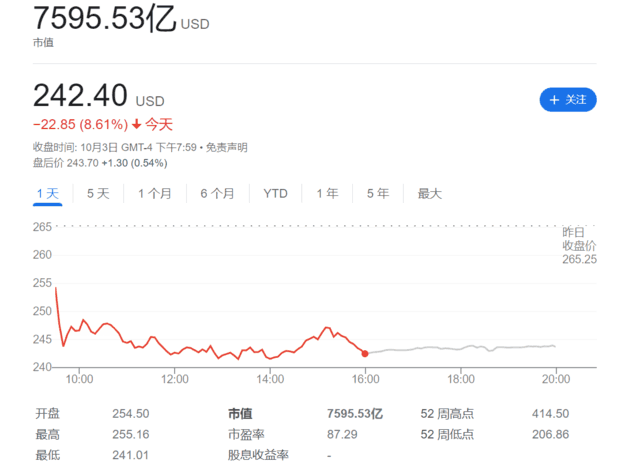Switch to the 5天 chart tab

click(98, 193)
